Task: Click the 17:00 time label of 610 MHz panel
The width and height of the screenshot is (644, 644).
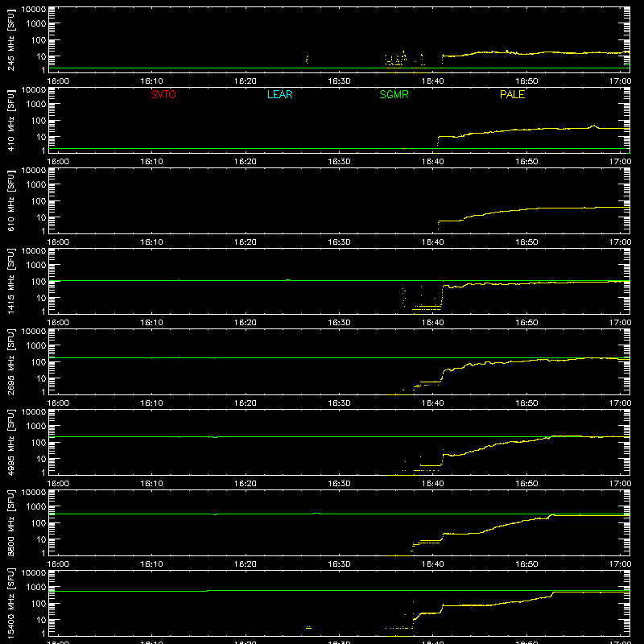Action: [x=620, y=242]
